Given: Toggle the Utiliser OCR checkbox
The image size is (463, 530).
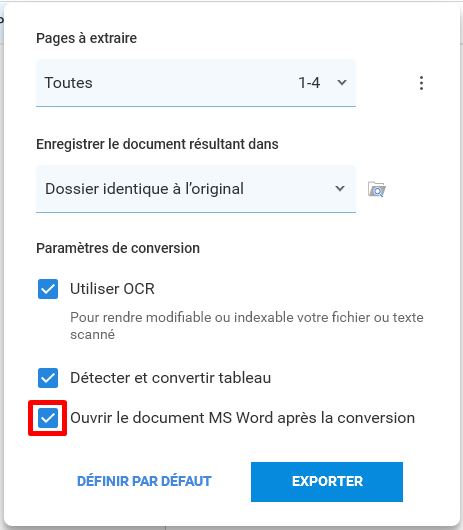Looking at the screenshot, I should [x=48, y=289].
